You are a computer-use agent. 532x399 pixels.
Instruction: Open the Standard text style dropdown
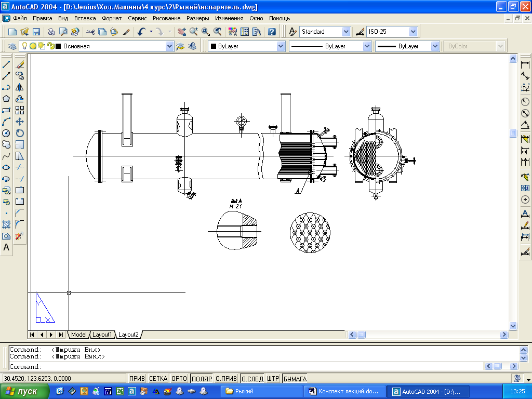click(x=345, y=32)
